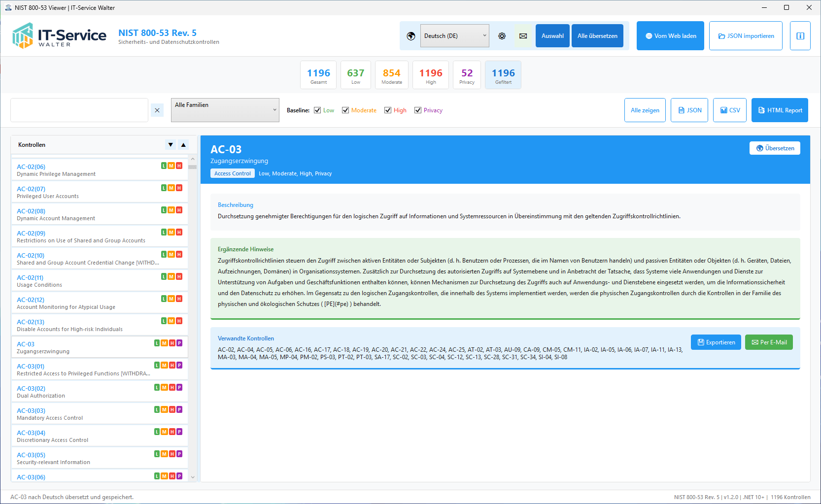Toggle the Moderate baseline checkbox
The height and width of the screenshot is (504, 821).
[345, 110]
